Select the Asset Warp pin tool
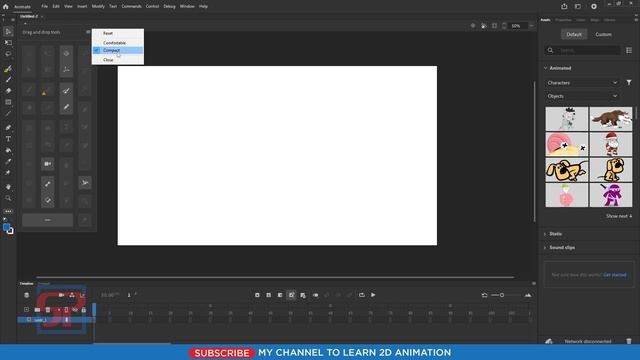The height and width of the screenshot is (360, 640). pyautogui.click(x=8, y=173)
